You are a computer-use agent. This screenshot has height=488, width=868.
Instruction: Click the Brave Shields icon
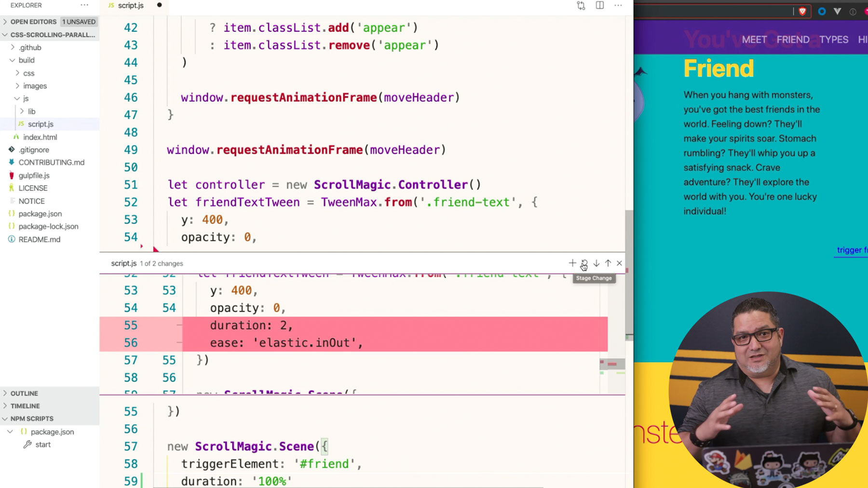tap(802, 12)
